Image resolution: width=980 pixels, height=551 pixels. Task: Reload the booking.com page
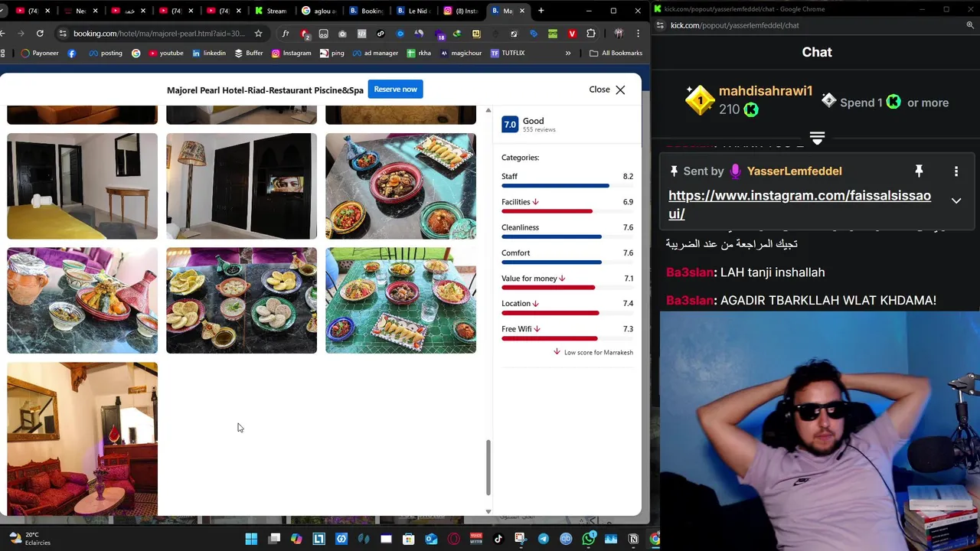click(40, 34)
